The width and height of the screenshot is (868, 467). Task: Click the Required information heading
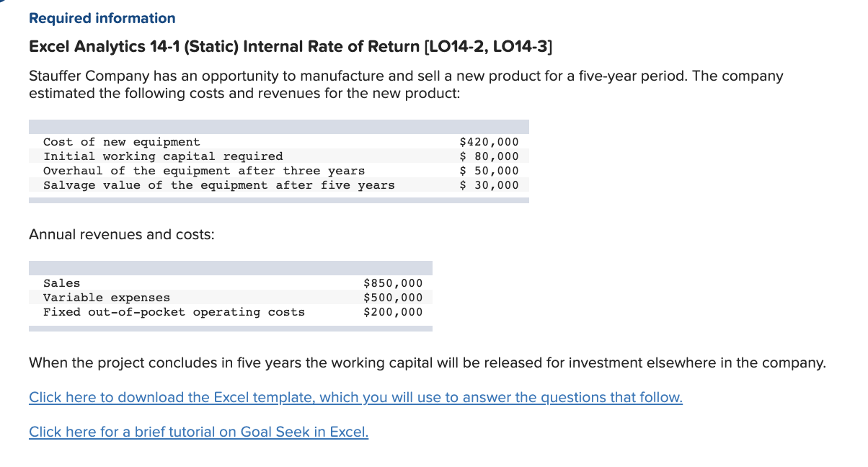(102, 18)
